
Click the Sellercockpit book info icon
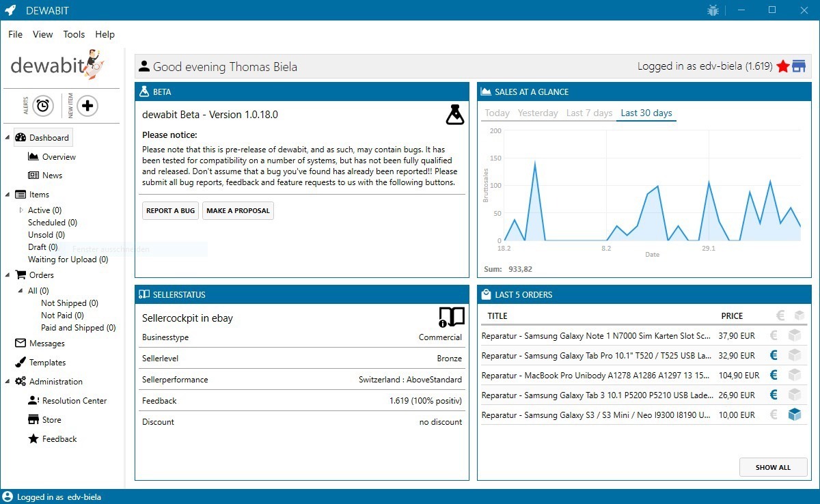(452, 318)
